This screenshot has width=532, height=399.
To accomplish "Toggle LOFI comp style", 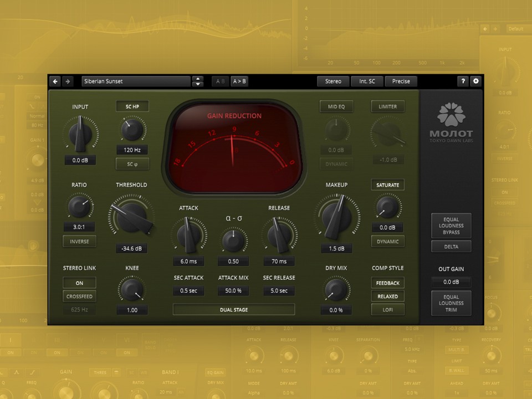I will (388, 310).
